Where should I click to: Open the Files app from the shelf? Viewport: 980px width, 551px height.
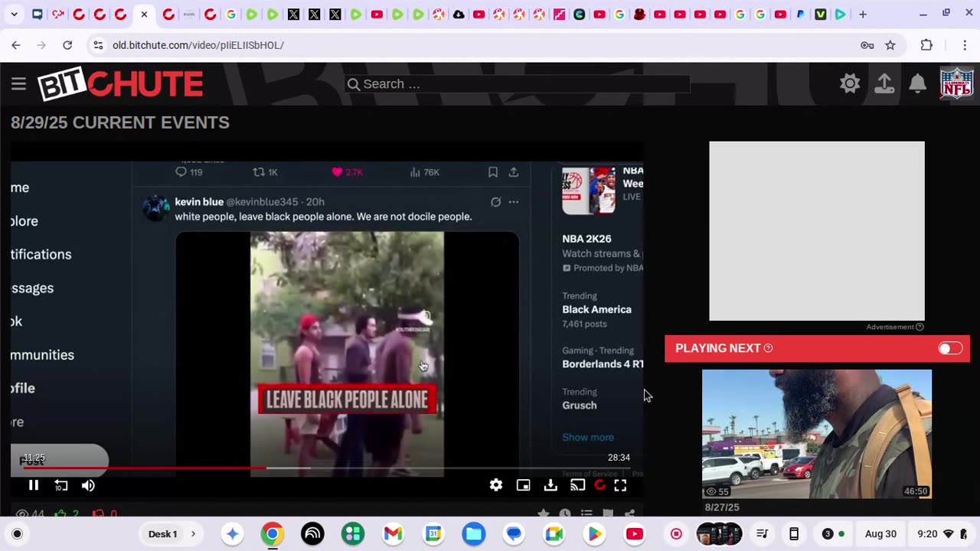coord(474,534)
